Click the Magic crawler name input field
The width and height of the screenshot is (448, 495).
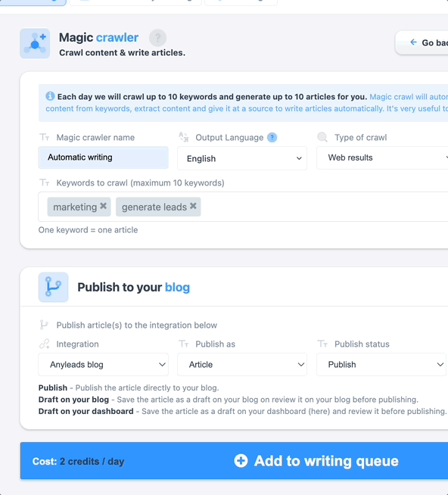[103, 157]
